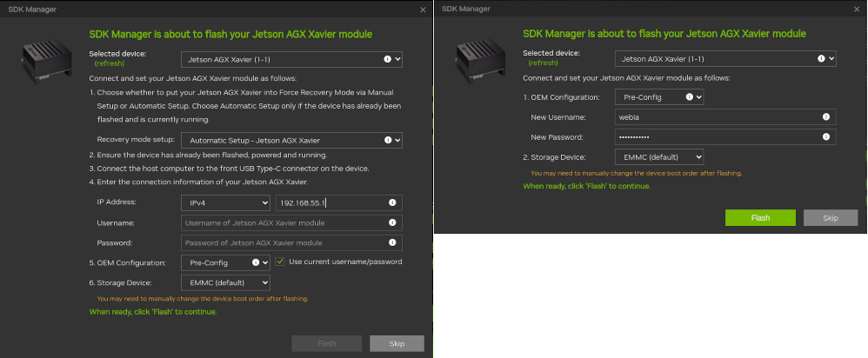Click info icon in New Username field
Screen dimensions: 868x358
pos(826,117)
